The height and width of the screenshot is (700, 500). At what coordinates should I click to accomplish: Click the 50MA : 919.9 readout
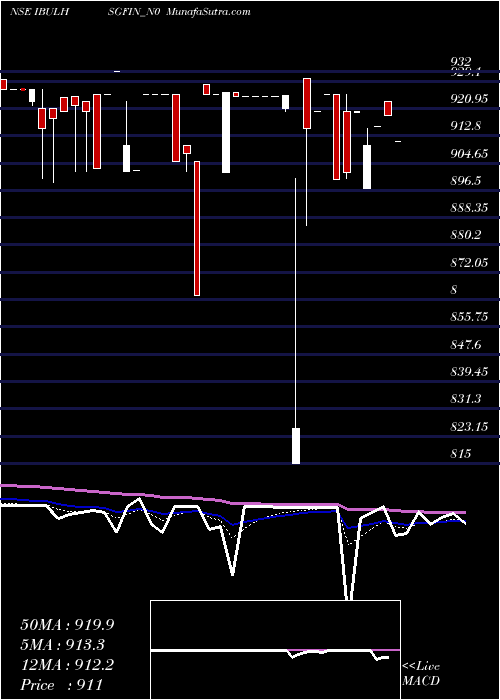(x=67, y=625)
